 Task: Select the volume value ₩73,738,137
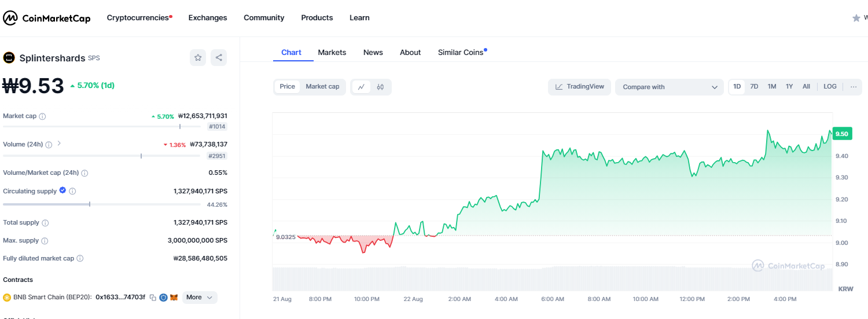[208, 144]
